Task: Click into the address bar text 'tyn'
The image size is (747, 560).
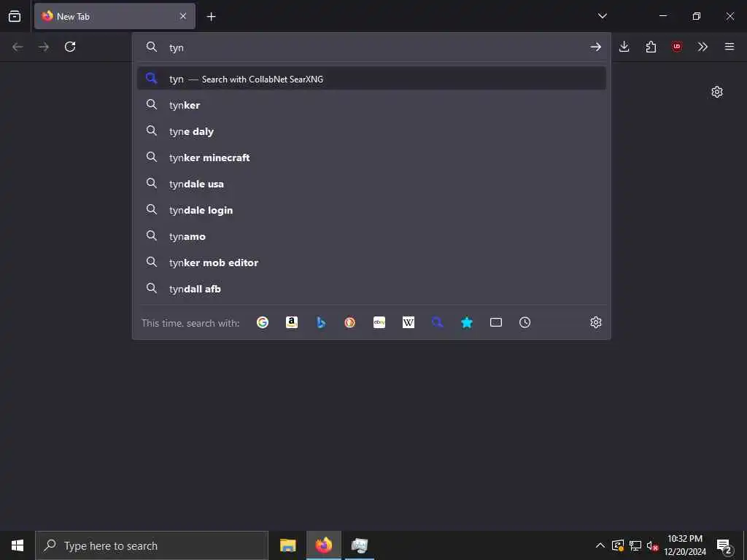Action: tap(177, 47)
